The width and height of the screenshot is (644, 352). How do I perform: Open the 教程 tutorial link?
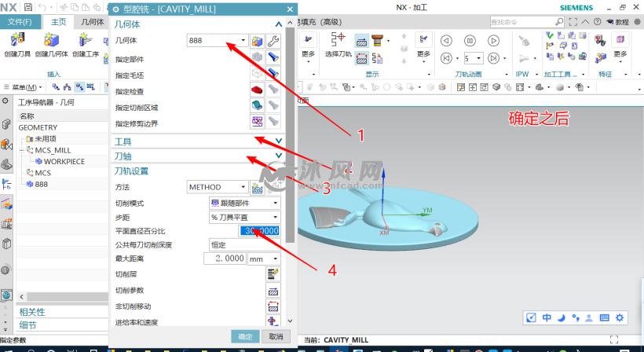click(618, 22)
